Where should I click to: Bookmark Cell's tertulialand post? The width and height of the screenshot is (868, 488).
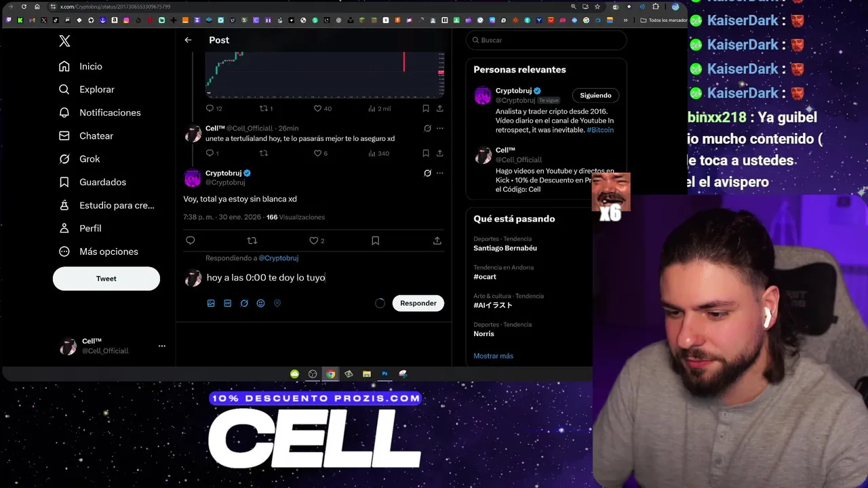pyautogui.click(x=426, y=153)
